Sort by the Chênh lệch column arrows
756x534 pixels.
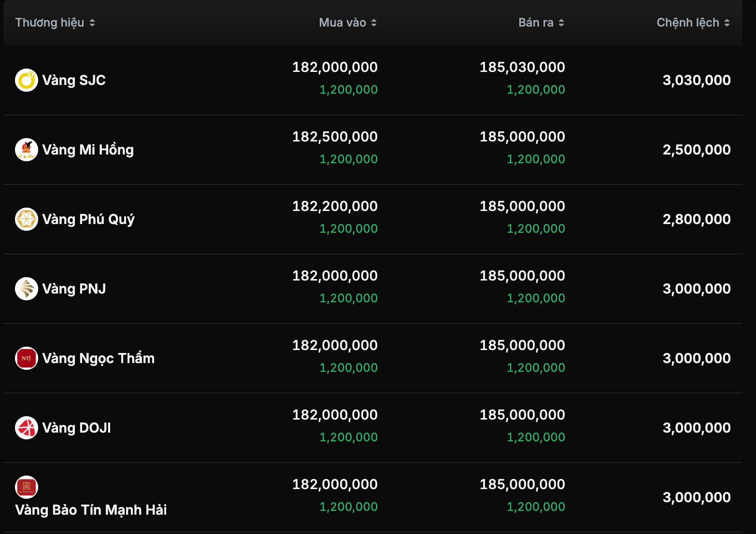click(727, 23)
